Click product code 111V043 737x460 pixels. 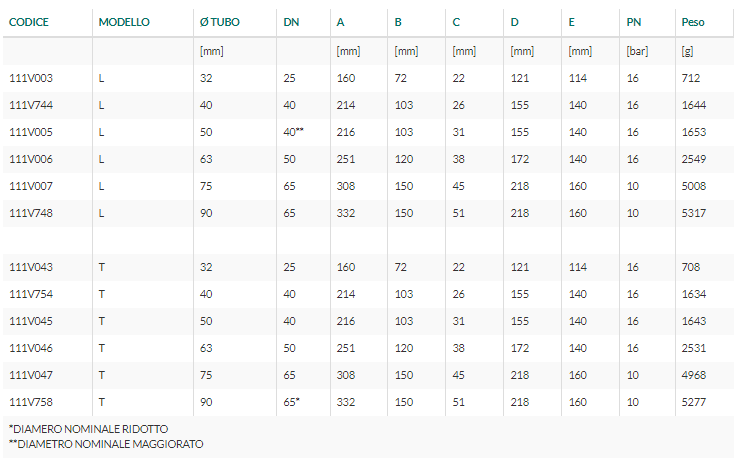point(31,267)
